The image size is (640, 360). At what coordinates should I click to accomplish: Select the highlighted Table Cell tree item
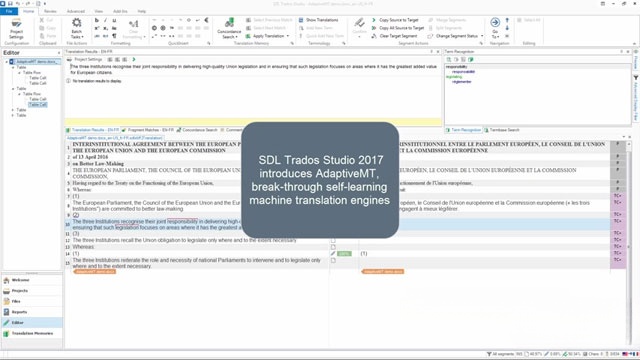(x=38, y=104)
